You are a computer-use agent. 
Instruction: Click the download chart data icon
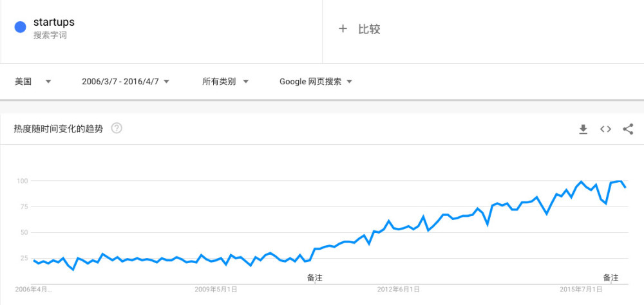click(x=583, y=129)
